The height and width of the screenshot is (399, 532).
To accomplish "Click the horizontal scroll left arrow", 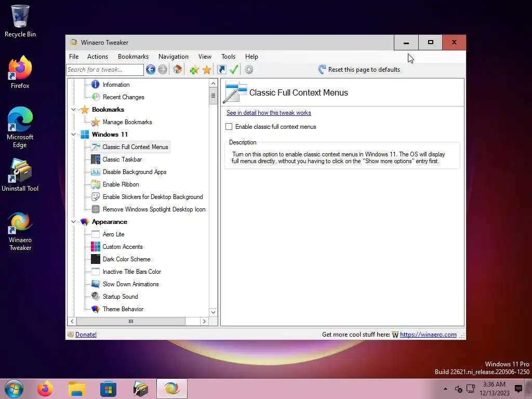I will tap(72, 321).
